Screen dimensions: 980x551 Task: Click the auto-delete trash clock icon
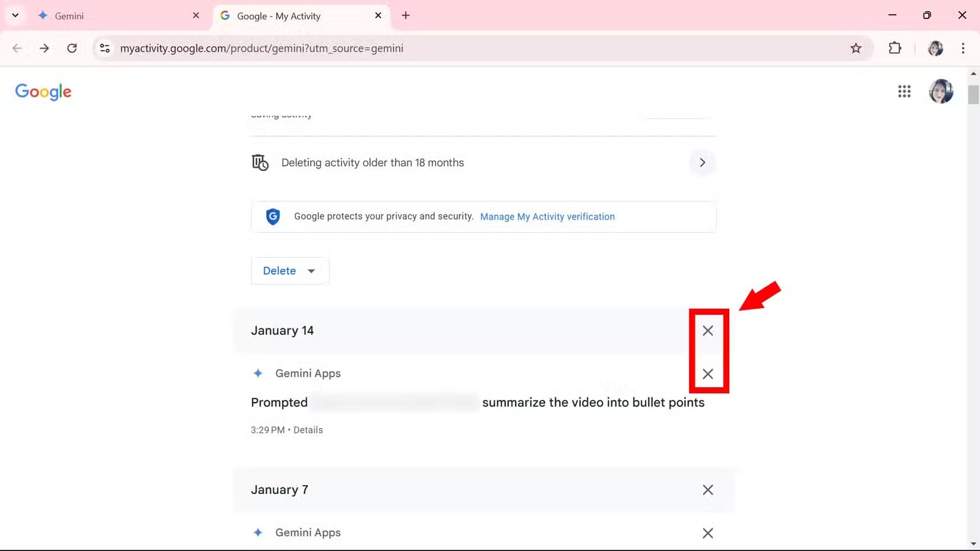click(260, 163)
